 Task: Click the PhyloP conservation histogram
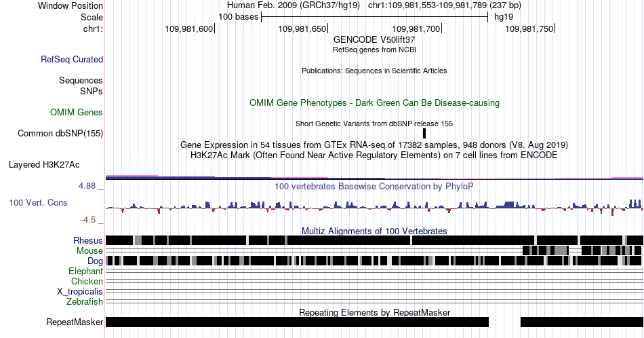click(374, 207)
